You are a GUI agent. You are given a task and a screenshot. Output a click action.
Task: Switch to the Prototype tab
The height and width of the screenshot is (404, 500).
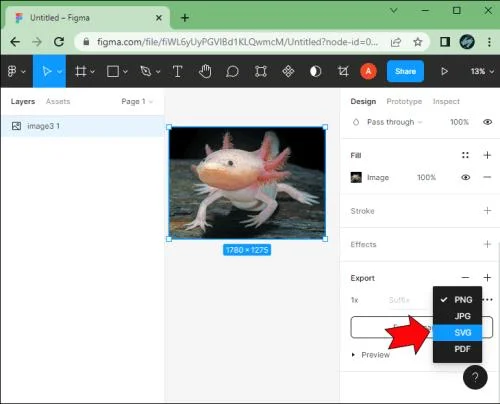(x=404, y=101)
